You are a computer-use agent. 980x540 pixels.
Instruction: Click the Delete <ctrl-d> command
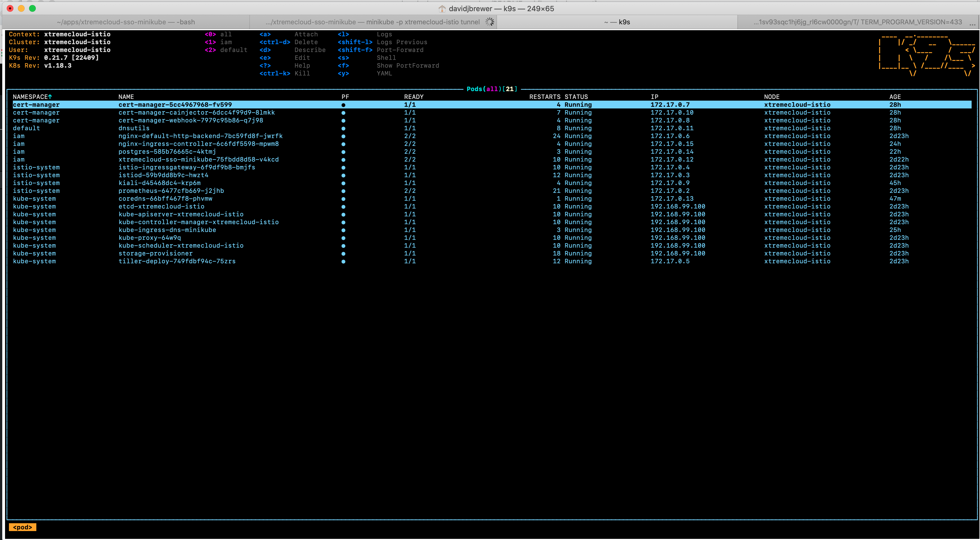(288, 42)
